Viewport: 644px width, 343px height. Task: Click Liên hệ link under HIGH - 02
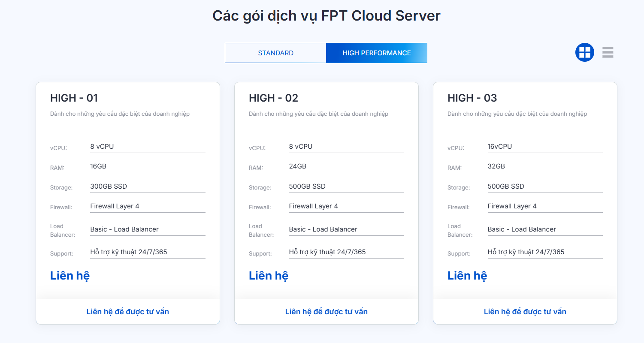pyautogui.click(x=268, y=276)
